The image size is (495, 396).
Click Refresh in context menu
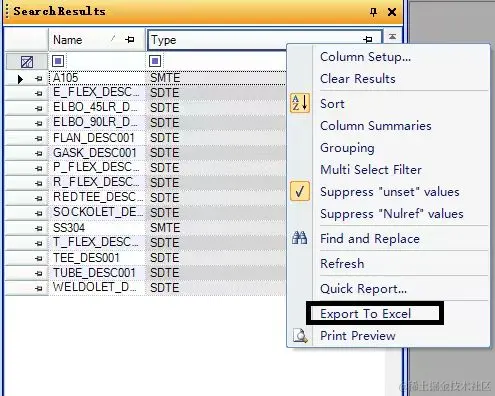342,264
